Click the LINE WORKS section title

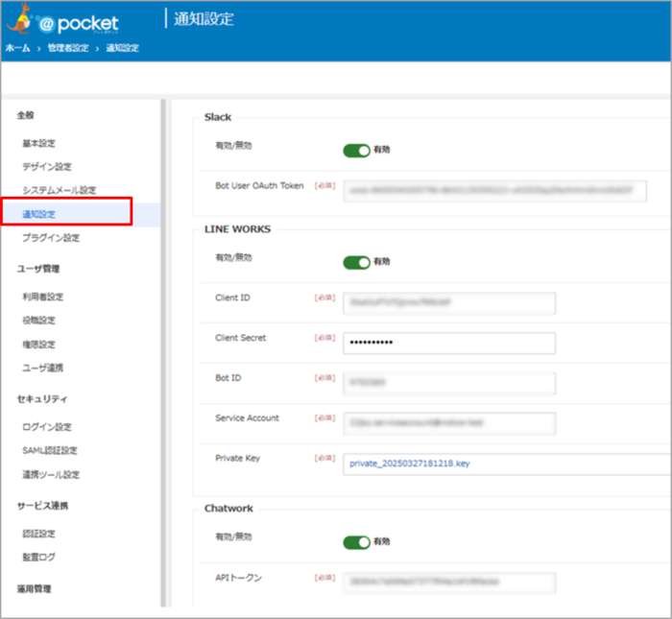237,229
